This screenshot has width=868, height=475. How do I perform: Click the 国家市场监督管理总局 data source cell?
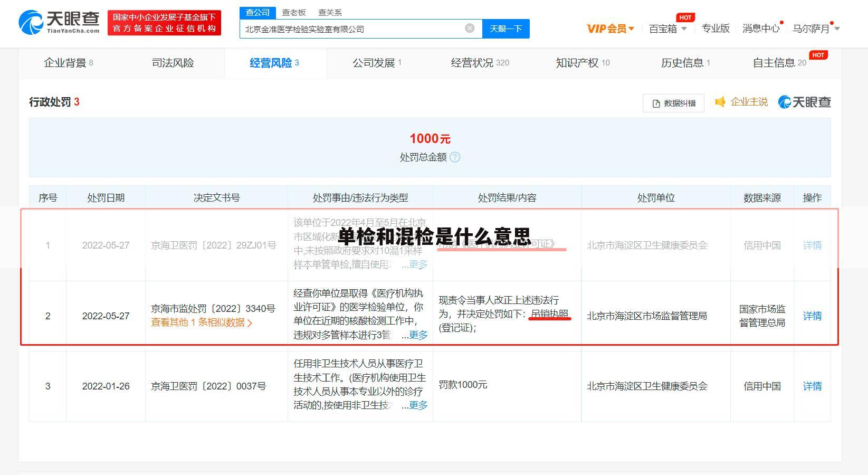pyautogui.click(x=762, y=316)
